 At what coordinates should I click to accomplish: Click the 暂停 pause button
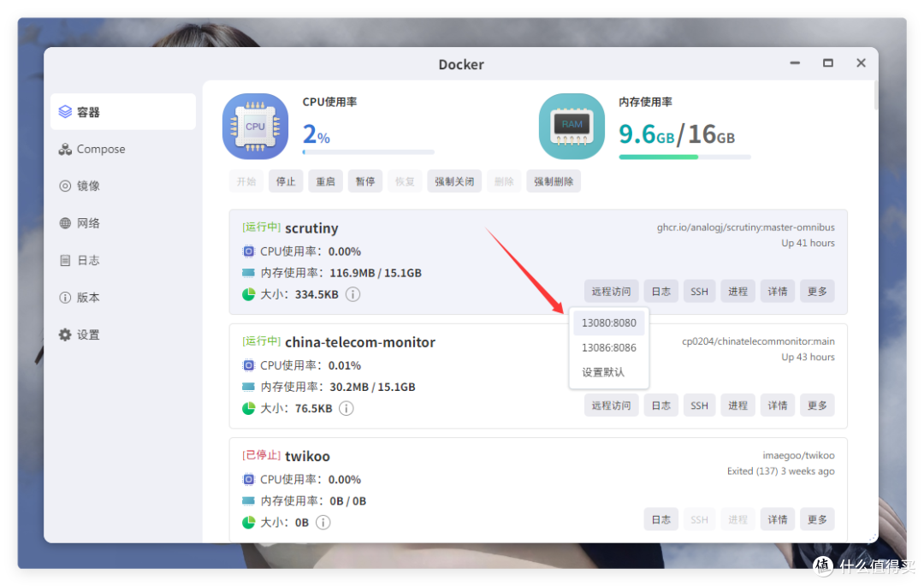(364, 181)
